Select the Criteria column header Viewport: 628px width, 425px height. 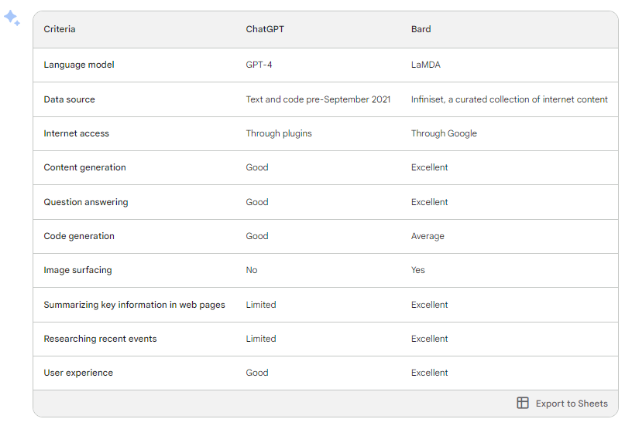click(x=59, y=29)
